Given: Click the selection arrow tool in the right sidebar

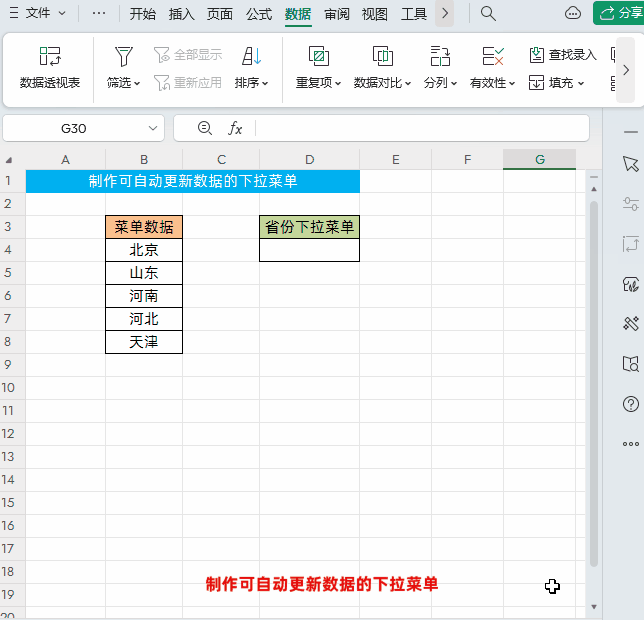Looking at the screenshot, I should [630, 164].
